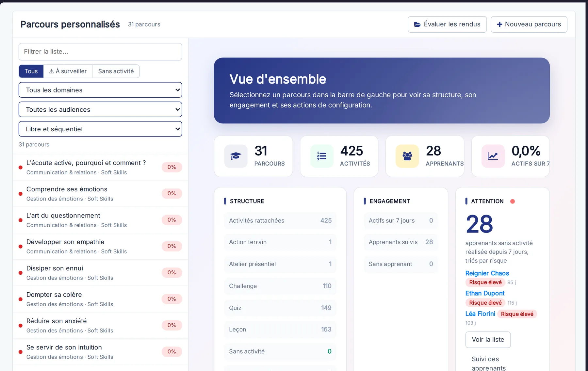Image resolution: width=588 pixels, height=371 pixels.
Task: Click the Vue d'ensemble banner heading
Action: tap(278, 79)
